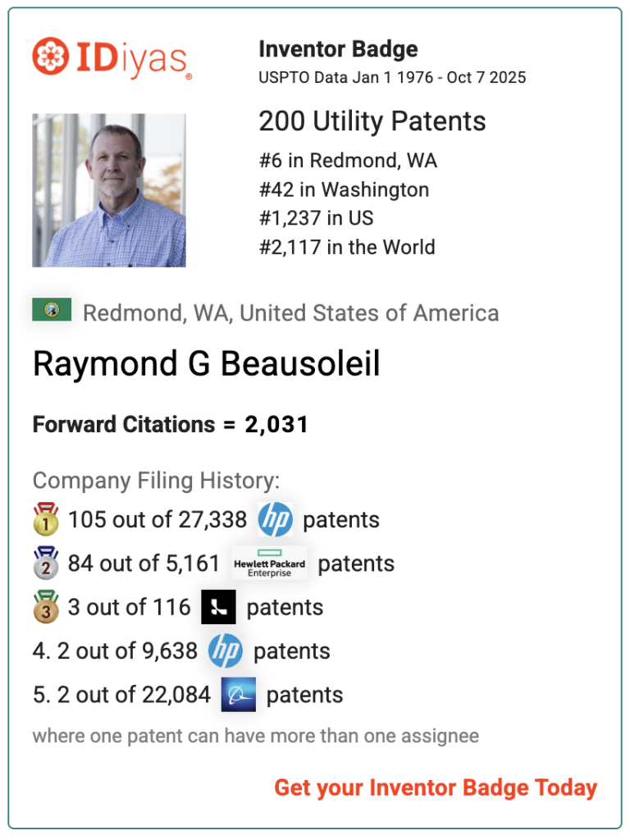630x840 pixels.
Task: Click the gold first-place medal icon
Action: click(x=46, y=520)
